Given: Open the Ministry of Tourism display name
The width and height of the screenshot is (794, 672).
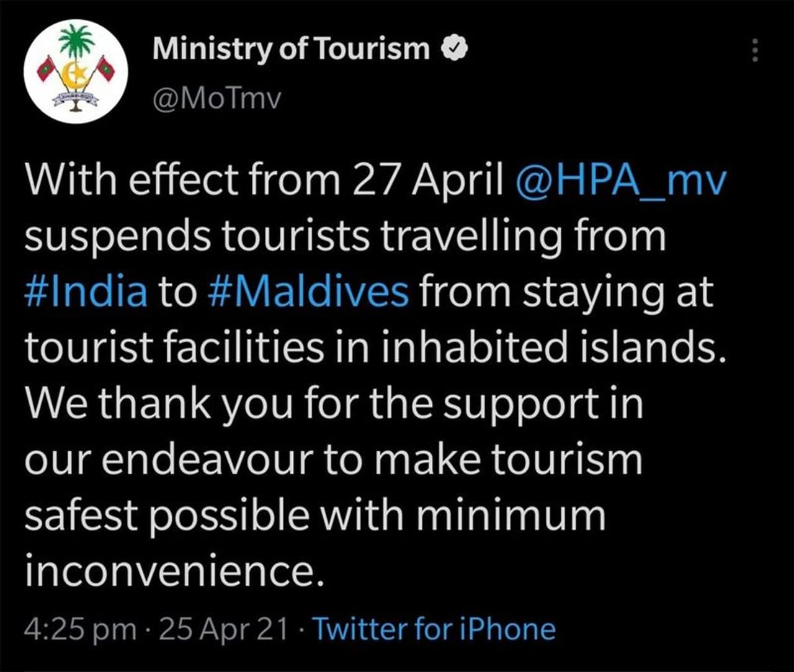Looking at the screenshot, I should point(291,49).
